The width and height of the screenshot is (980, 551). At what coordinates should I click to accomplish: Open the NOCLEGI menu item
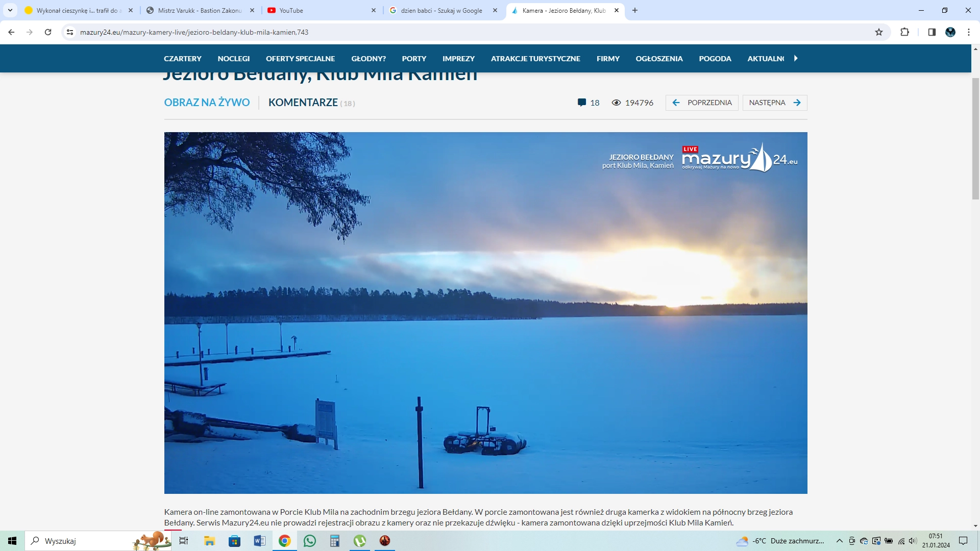coord(233,59)
